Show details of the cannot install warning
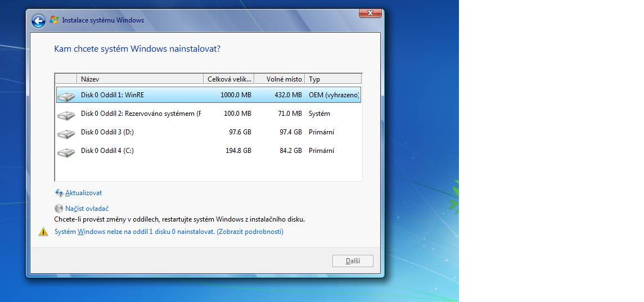The height and width of the screenshot is (302, 644). pos(169,232)
